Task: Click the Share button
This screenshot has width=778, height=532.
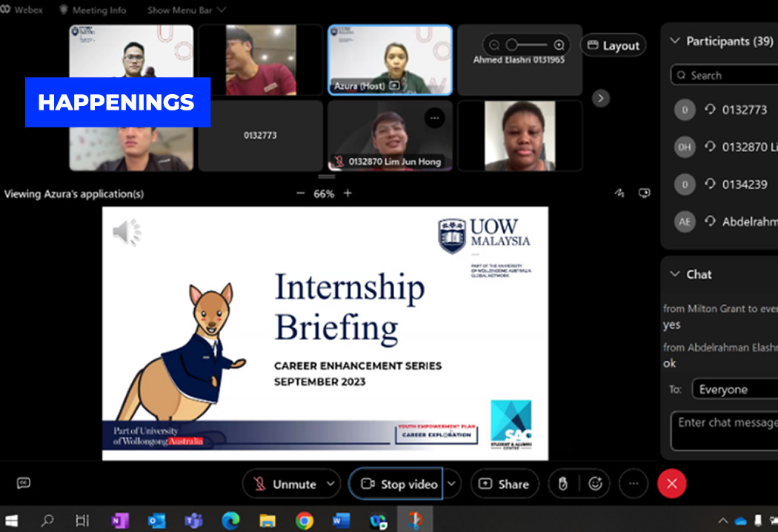Action: click(504, 484)
